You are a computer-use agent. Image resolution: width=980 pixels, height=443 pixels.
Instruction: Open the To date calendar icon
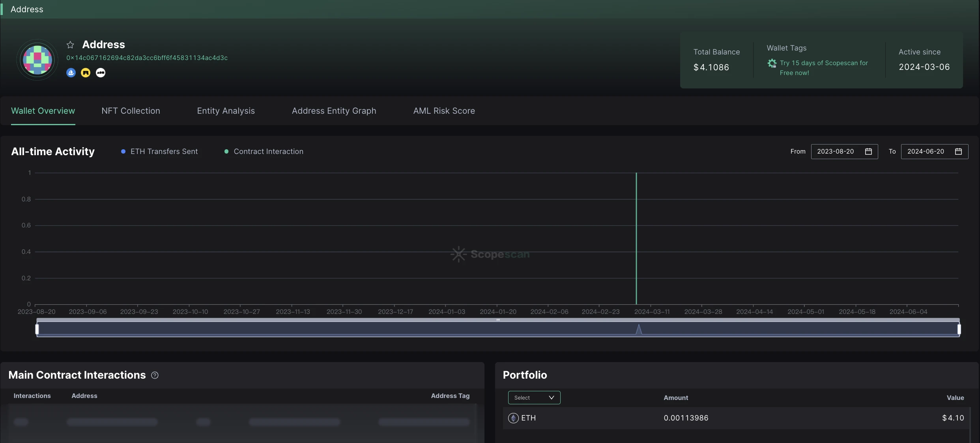pos(958,152)
